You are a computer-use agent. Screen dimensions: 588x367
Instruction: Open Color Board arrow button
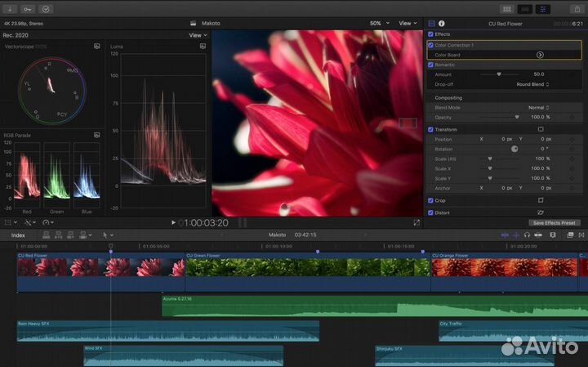[x=540, y=55]
